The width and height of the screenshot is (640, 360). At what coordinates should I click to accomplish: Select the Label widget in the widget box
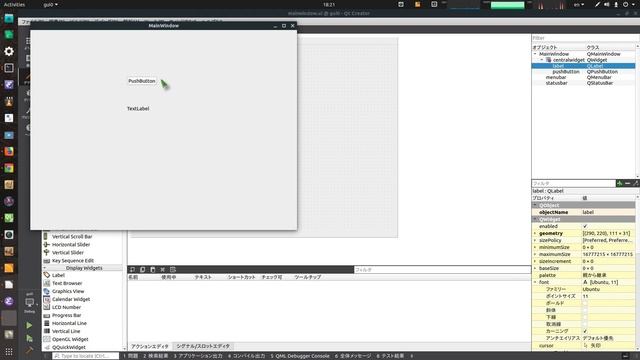[54, 275]
